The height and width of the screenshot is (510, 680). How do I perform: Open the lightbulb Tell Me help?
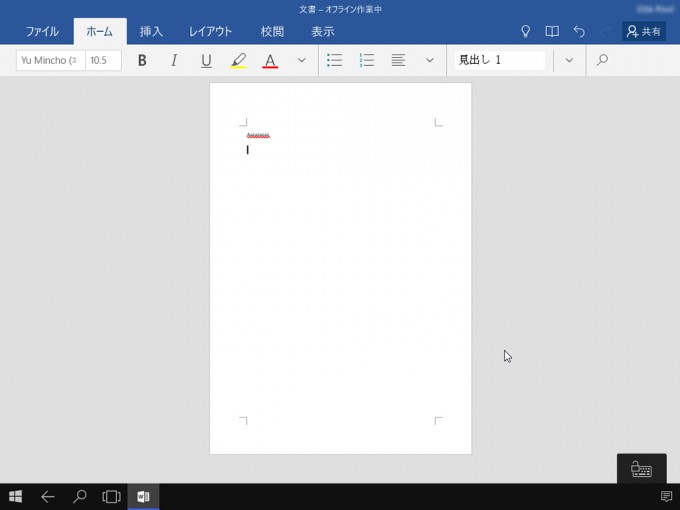[525, 31]
